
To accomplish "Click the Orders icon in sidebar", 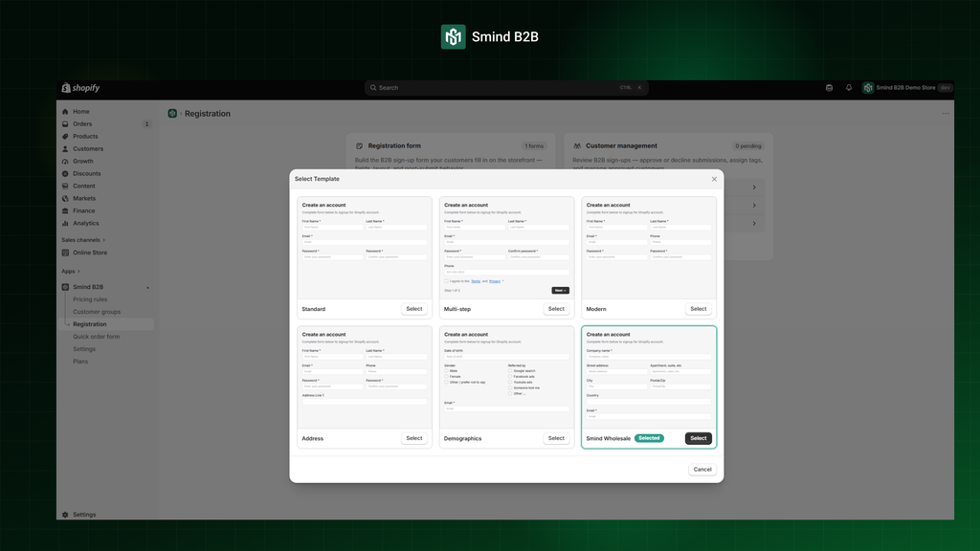I will click(x=65, y=124).
